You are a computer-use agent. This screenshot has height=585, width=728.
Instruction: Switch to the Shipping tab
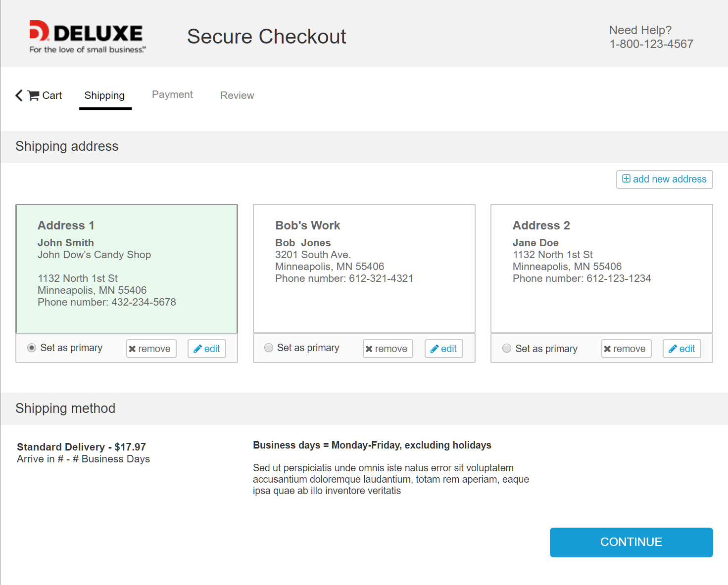coord(104,95)
